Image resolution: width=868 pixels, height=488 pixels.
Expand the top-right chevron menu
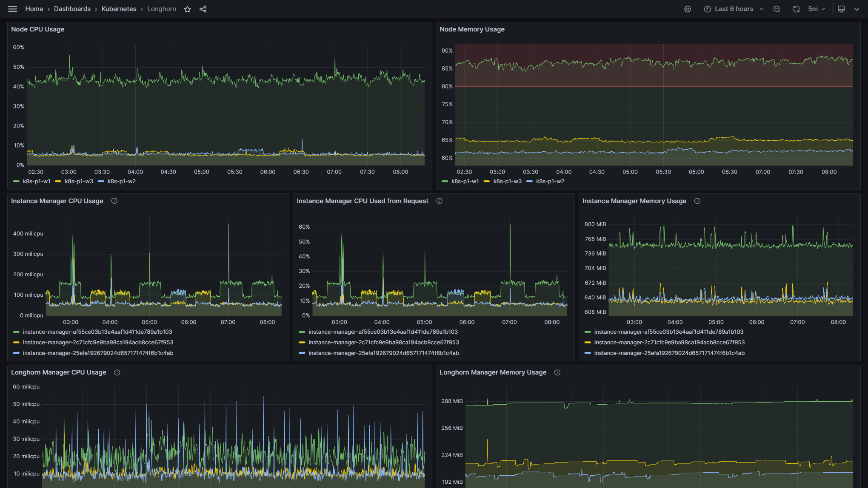tap(857, 9)
